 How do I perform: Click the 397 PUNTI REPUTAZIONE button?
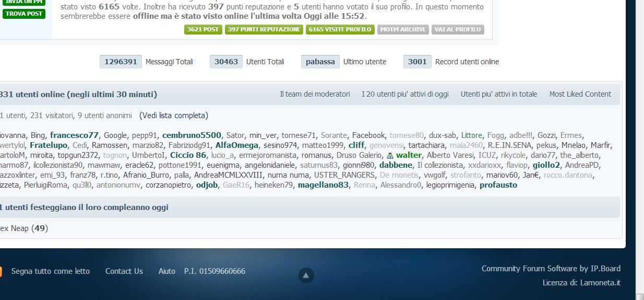(264, 29)
